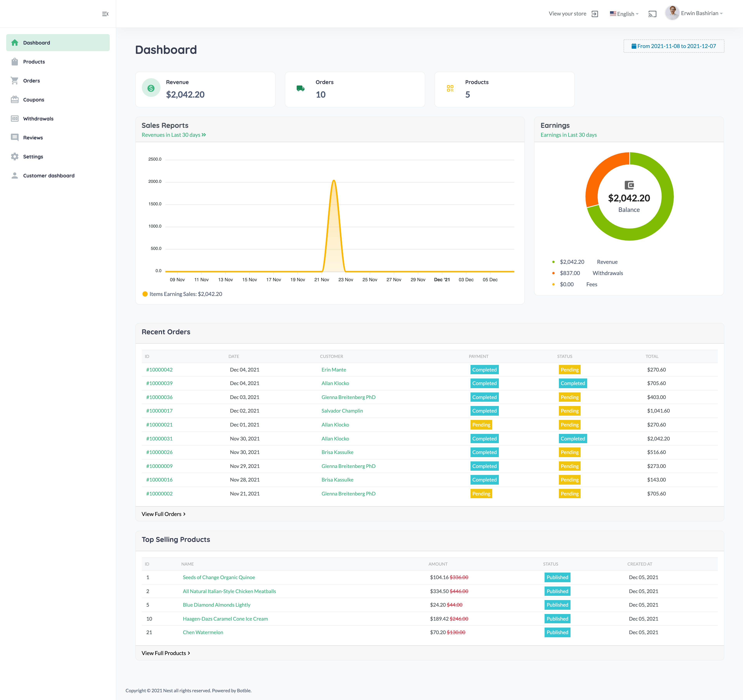Click the Published badge for Chen Watermelon
The image size is (743, 700).
557,632
